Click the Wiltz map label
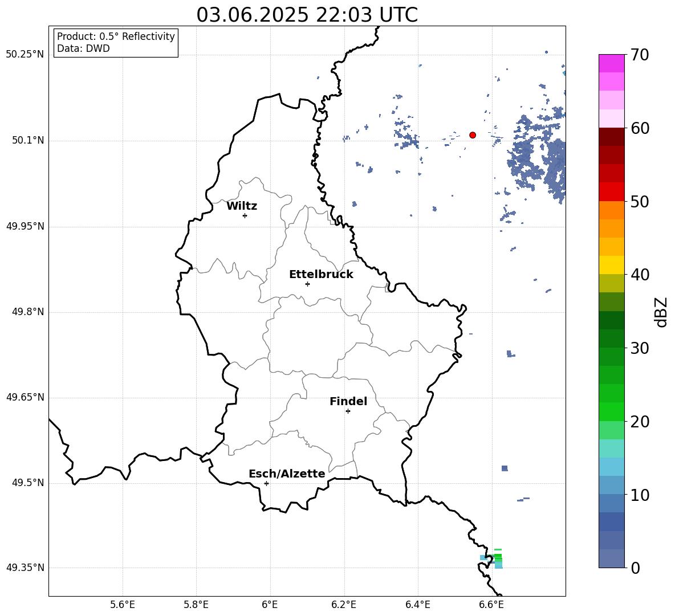 pyautogui.click(x=242, y=206)
